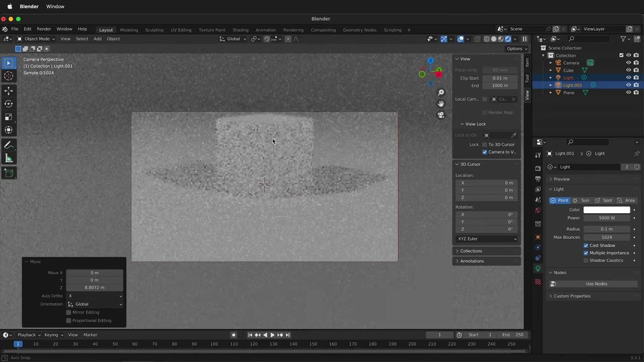Hide Plane in viewport via eye icon
644x362 pixels.
click(x=628, y=93)
